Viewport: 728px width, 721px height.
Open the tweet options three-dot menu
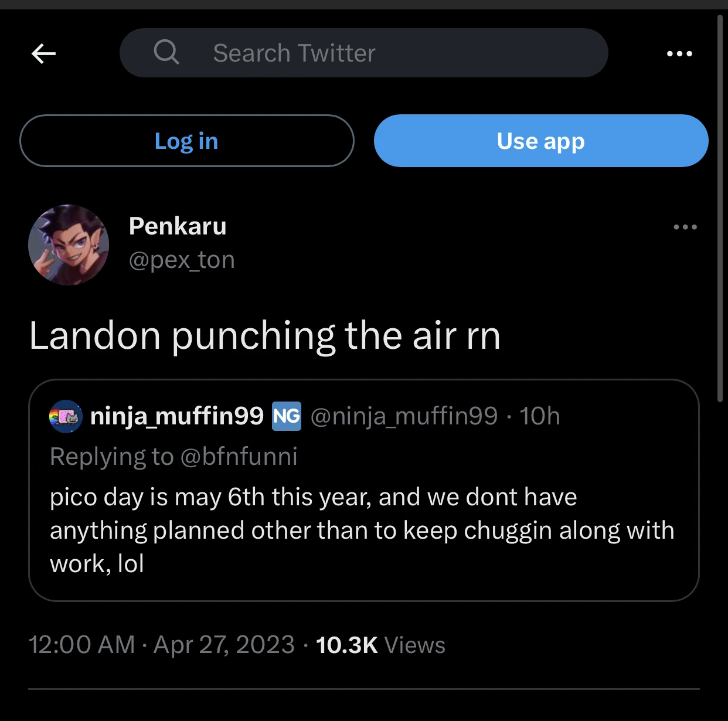point(686,227)
